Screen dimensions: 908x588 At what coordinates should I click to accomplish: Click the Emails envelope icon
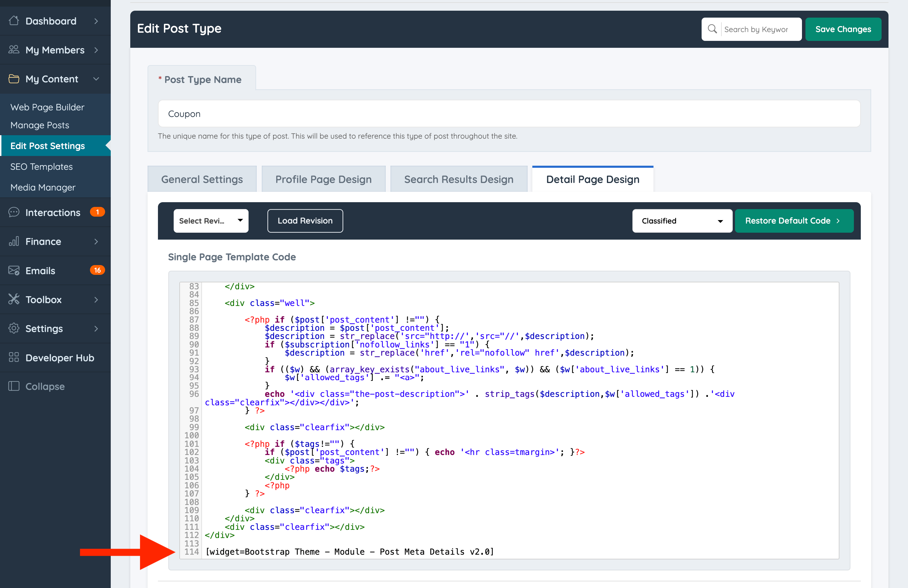click(14, 270)
